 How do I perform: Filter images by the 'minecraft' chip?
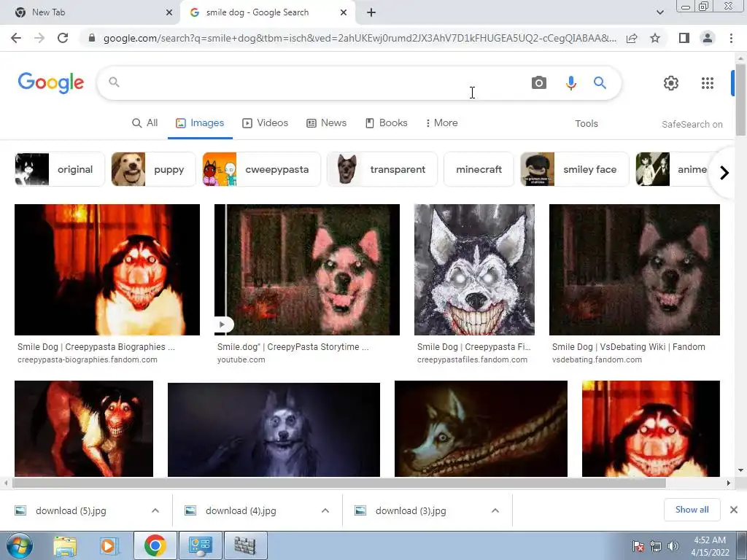(x=479, y=169)
